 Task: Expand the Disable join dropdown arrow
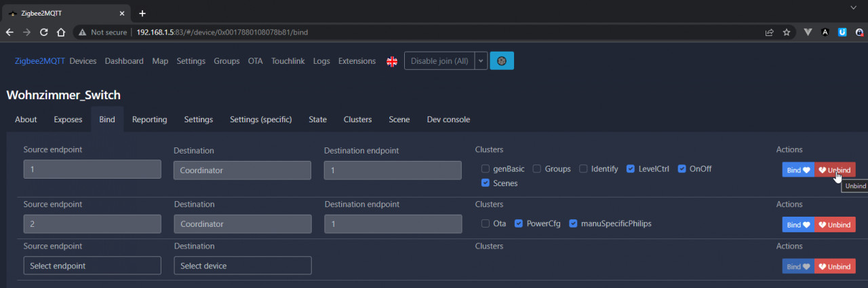(481, 61)
